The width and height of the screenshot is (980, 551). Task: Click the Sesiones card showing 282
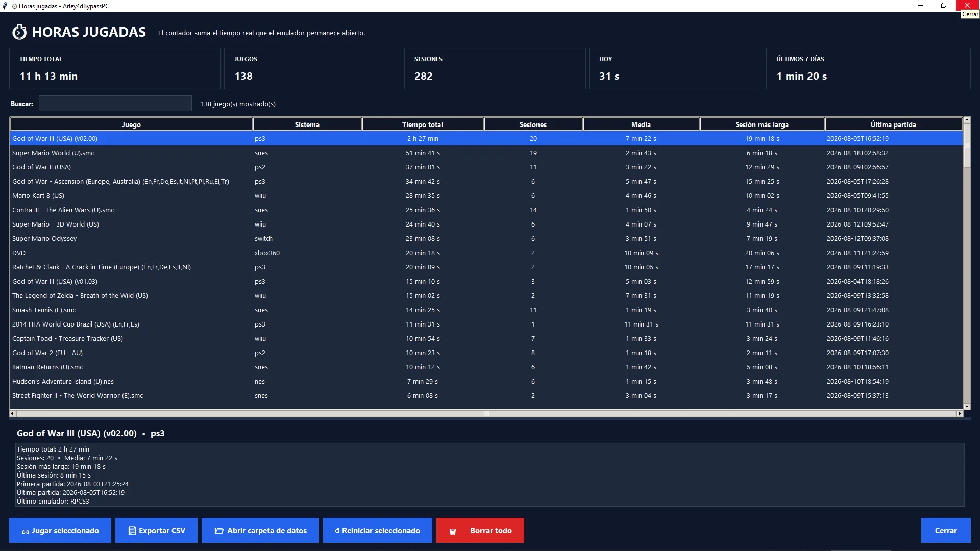click(495, 69)
